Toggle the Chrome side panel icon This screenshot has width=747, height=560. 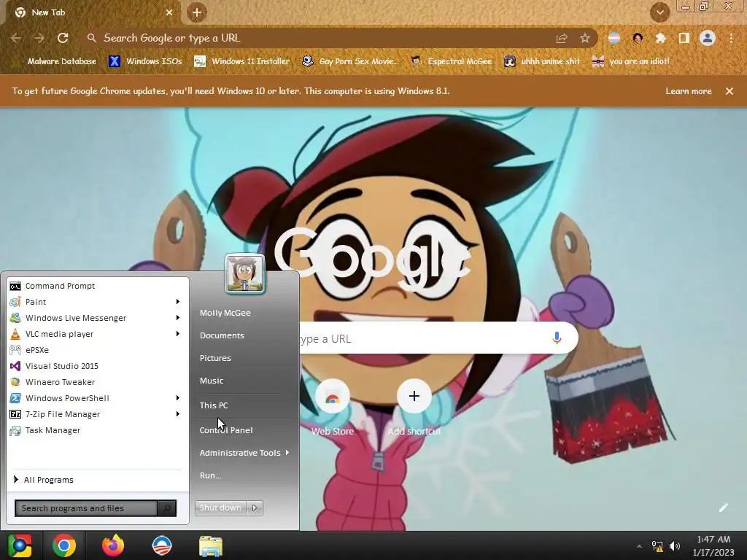click(x=684, y=38)
